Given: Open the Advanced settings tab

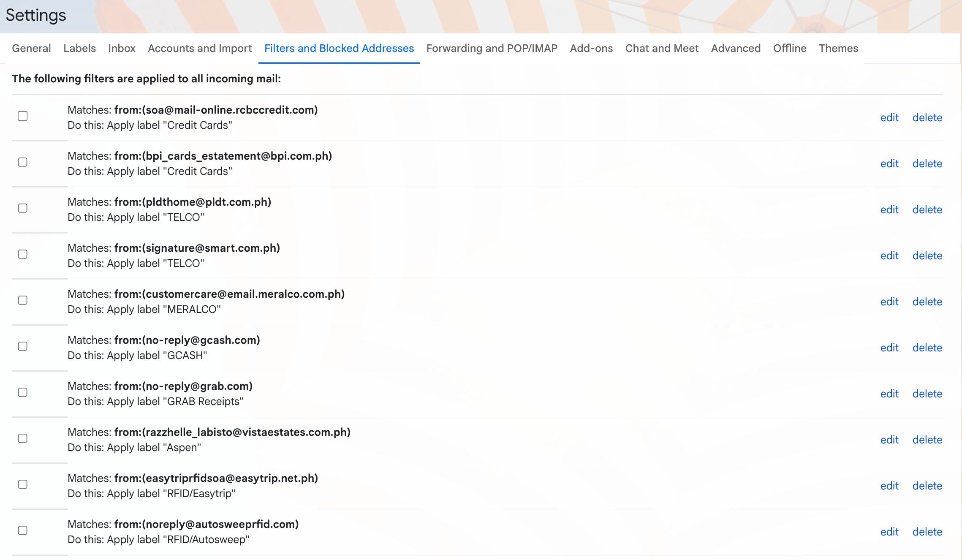Looking at the screenshot, I should point(736,48).
